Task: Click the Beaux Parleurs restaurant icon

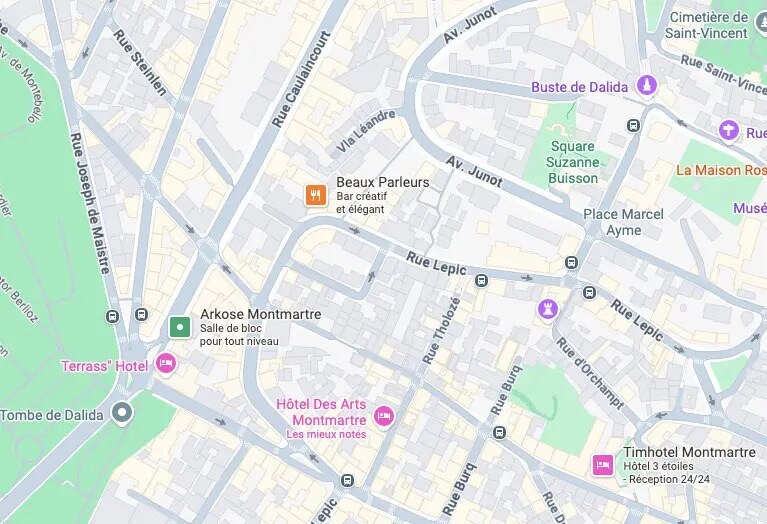Action: (316, 195)
